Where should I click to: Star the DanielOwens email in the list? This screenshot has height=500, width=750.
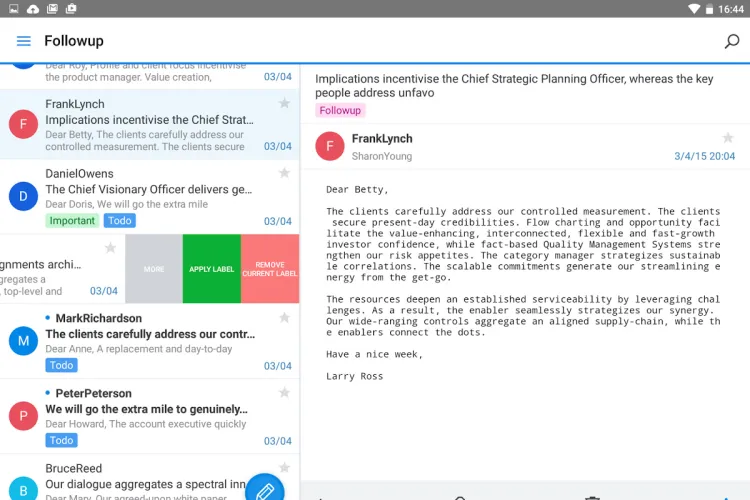pyautogui.click(x=284, y=173)
